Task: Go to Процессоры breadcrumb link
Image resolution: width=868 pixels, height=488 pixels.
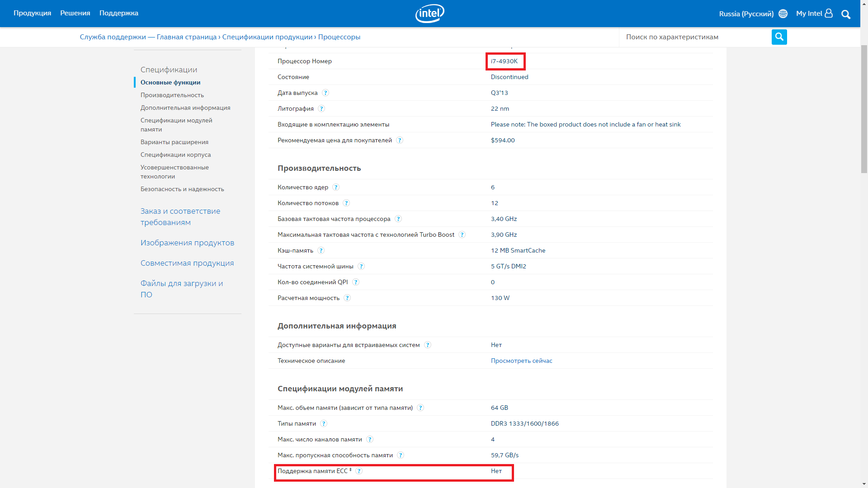Action: click(339, 37)
